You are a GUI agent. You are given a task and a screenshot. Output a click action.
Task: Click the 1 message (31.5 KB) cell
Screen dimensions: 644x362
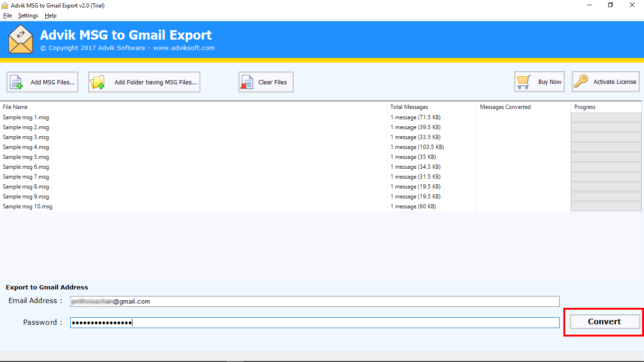tap(415, 177)
